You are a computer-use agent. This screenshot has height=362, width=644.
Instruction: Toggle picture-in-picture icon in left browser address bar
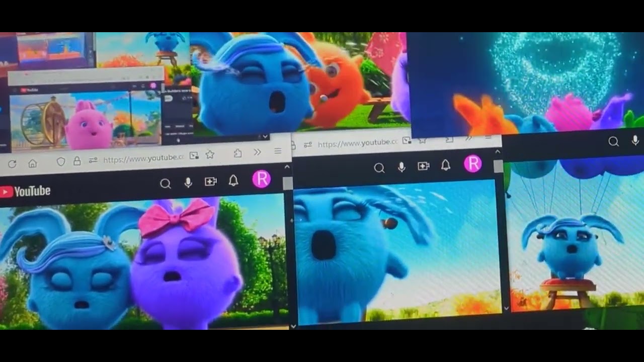(194, 155)
